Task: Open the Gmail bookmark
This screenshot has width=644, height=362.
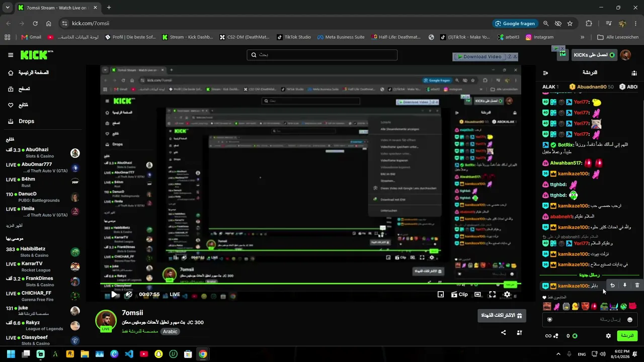Action: click(31, 37)
